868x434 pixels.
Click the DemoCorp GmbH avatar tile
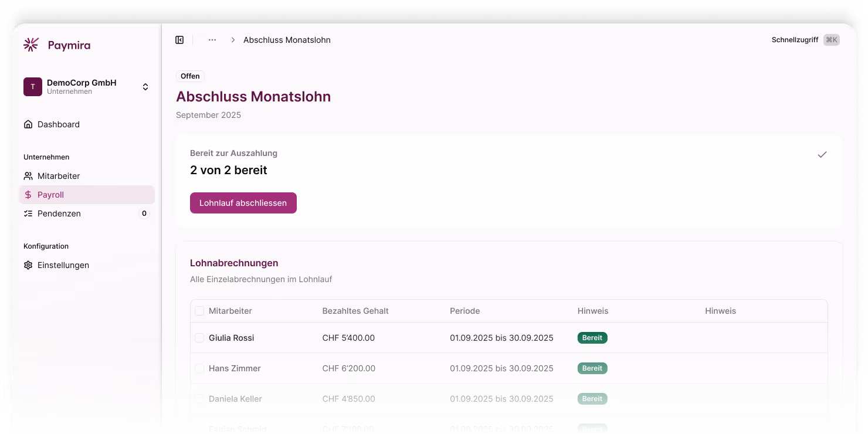click(33, 87)
